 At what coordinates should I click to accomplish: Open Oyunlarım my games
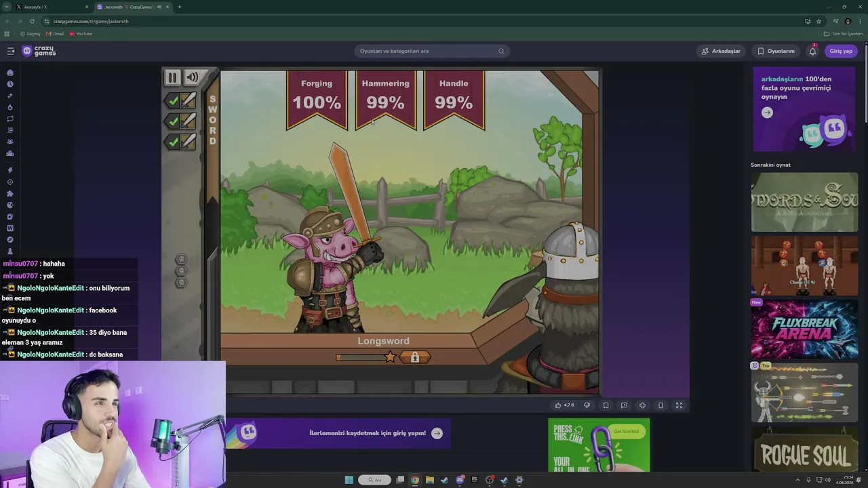click(776, 51)
